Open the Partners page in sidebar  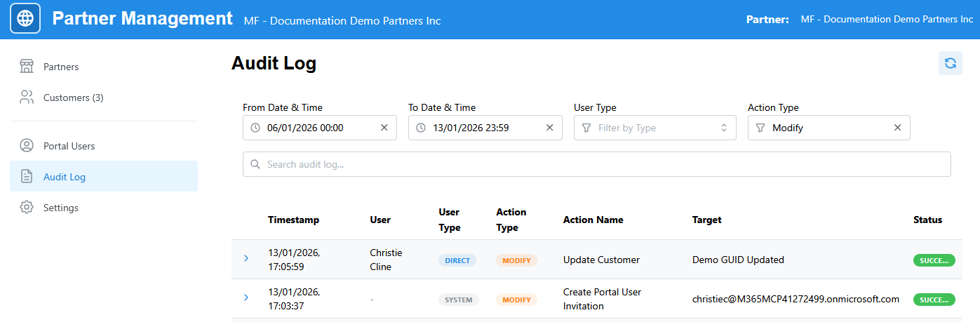61,67
